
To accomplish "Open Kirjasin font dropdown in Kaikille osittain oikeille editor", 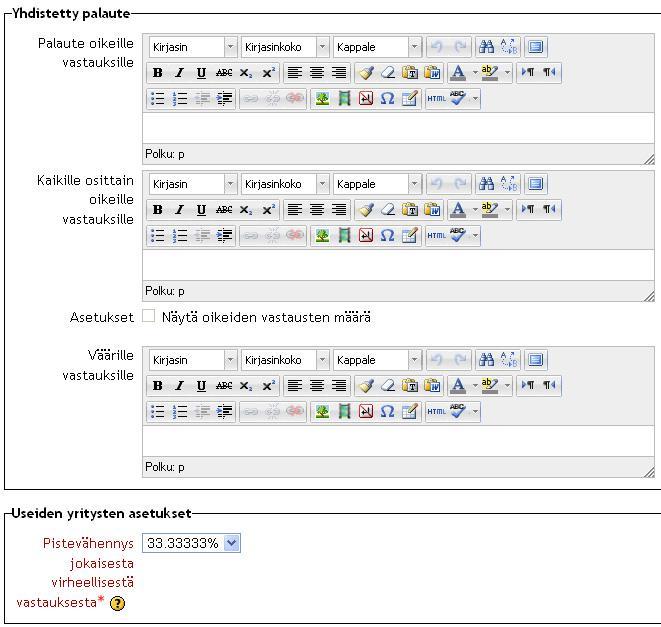I will 193,184.
